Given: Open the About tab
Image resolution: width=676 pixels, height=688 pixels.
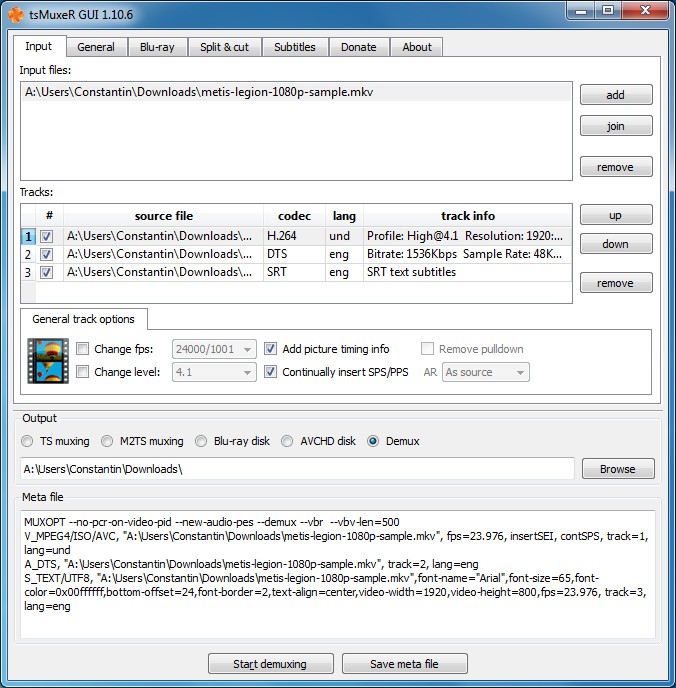Looking at the screenshot, I should 417,47.
